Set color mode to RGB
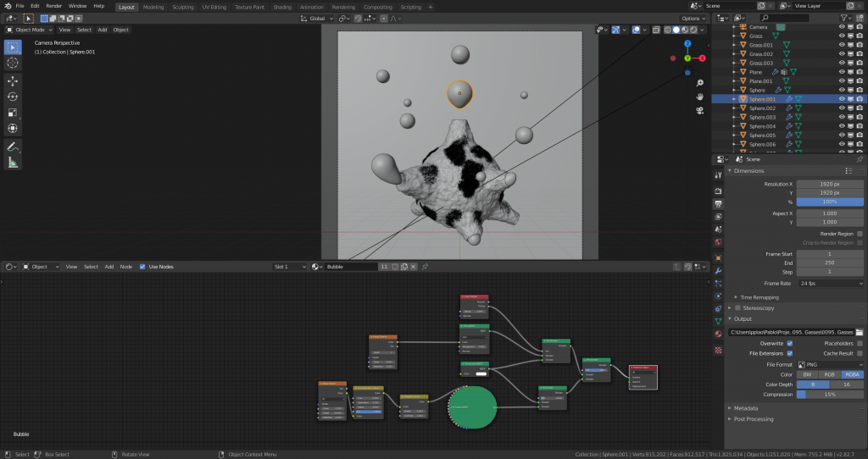The width and height of the screenshot is (868, 459). pyautogui.click(x=830, y=373)
